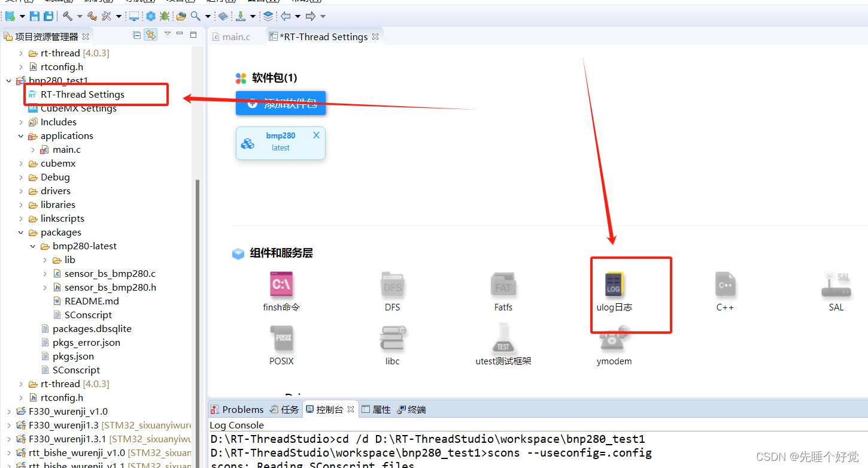Click the blue gear settings toolbar icon

tap(150, 16)
